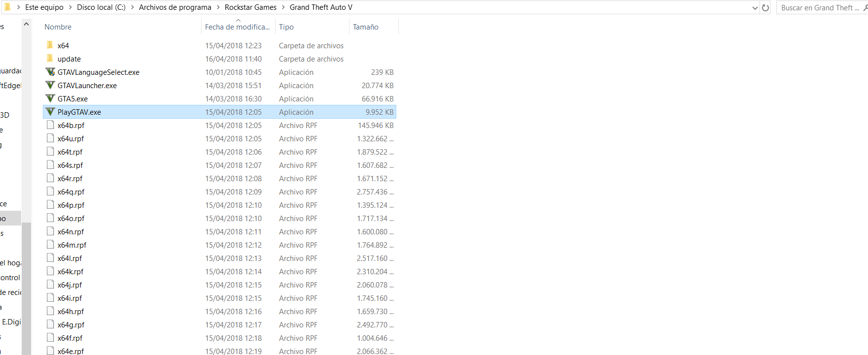Click the x64k.rpf file icon

coord(50,271)
